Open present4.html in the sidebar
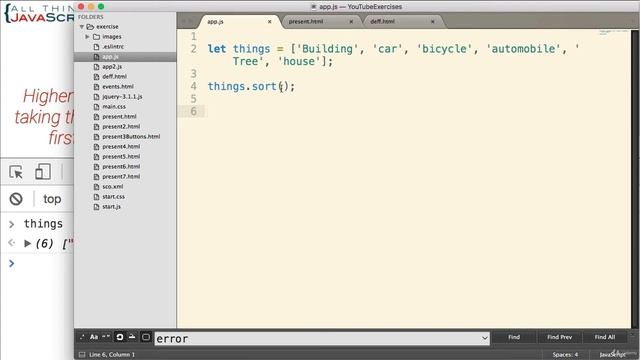 (x=121, y=147)
